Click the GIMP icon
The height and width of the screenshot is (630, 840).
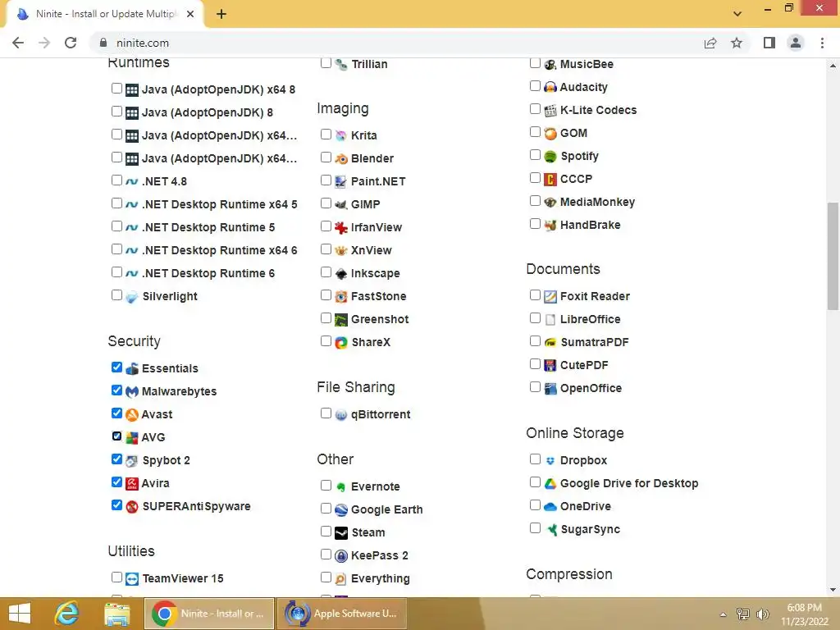point(341,204)
